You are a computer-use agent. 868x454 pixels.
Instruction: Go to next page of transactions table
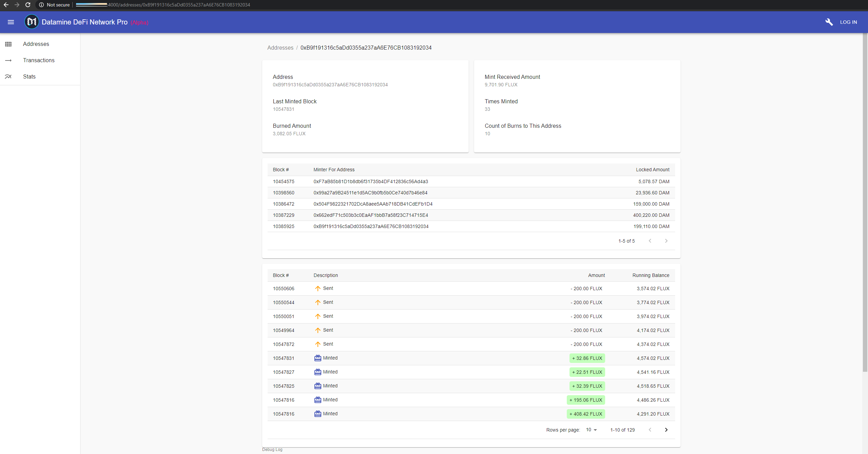[x=666, y=430]
